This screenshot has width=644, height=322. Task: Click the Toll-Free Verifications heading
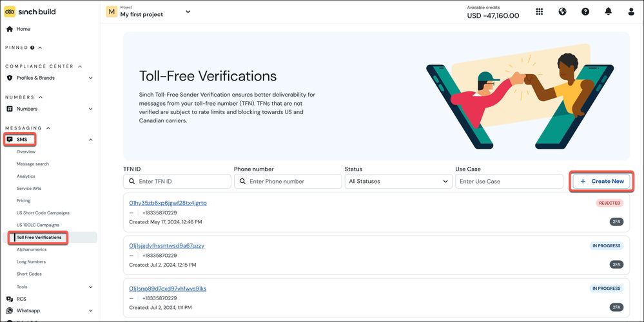click(x=208, y=76)
